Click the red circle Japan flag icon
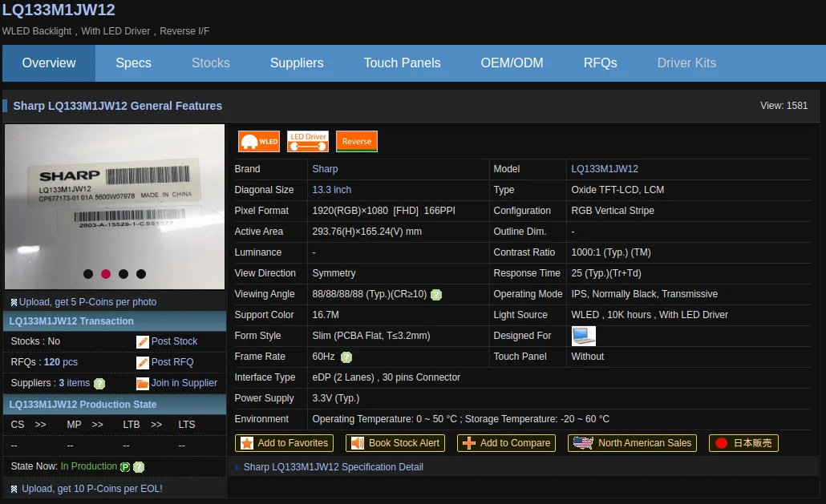The width and height of the screenshot is (826, 504). click(722, 443)
